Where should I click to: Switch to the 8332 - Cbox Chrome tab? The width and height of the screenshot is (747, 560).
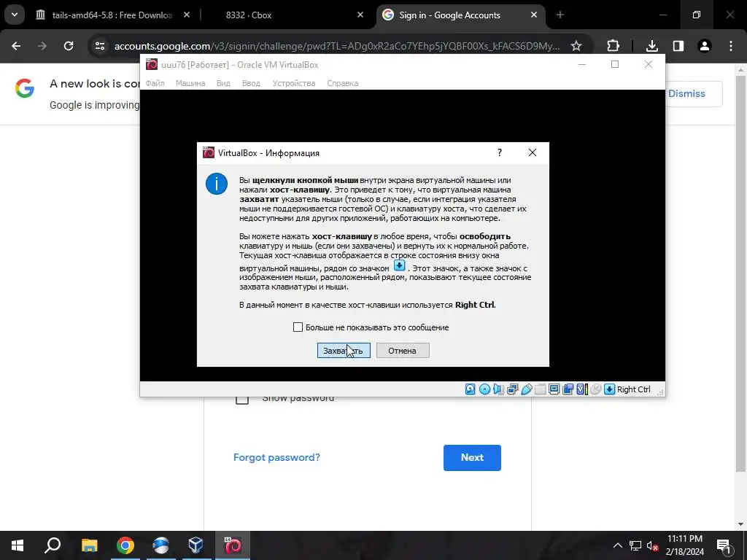249,15
